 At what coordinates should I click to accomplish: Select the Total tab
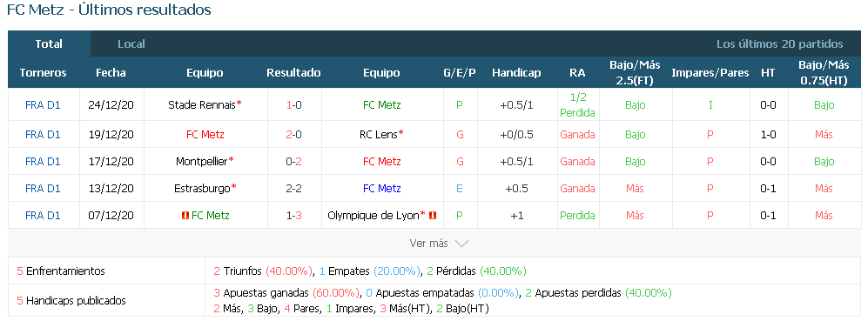tap(49, 43)
